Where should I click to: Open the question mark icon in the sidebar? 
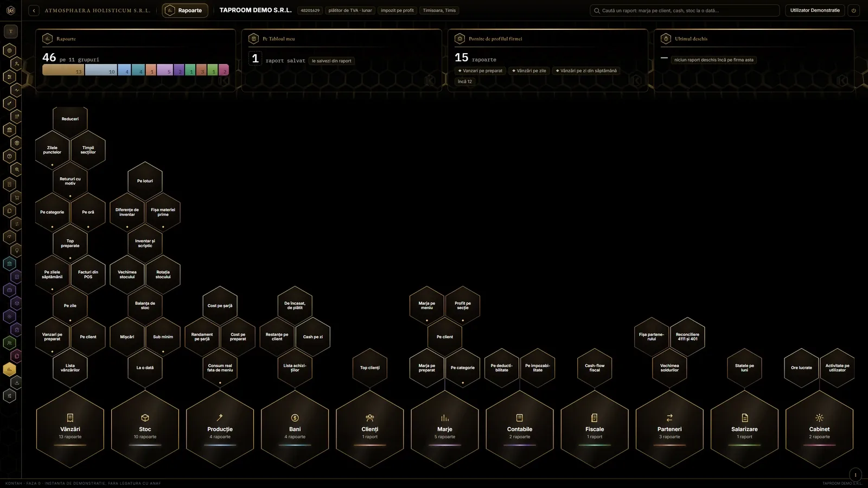click(x=9, y=157)
